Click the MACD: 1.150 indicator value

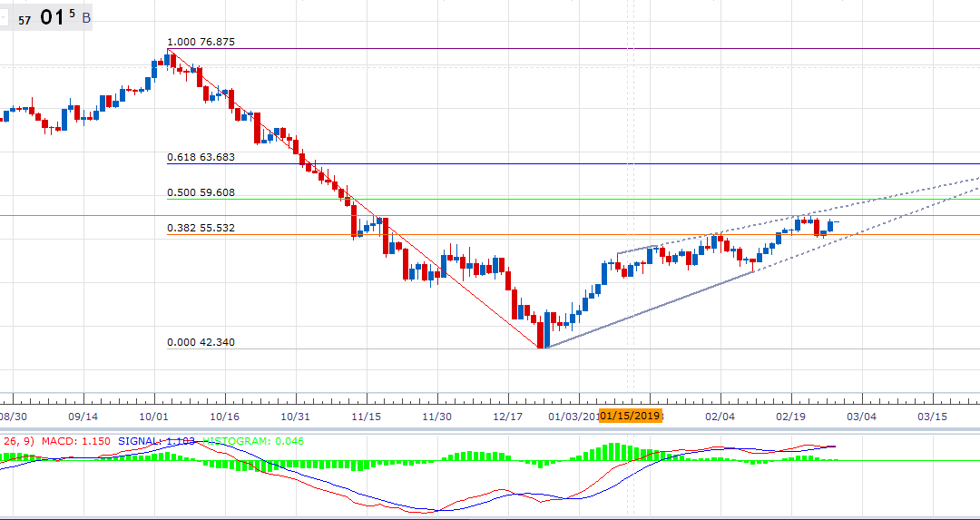pos(75,441)
